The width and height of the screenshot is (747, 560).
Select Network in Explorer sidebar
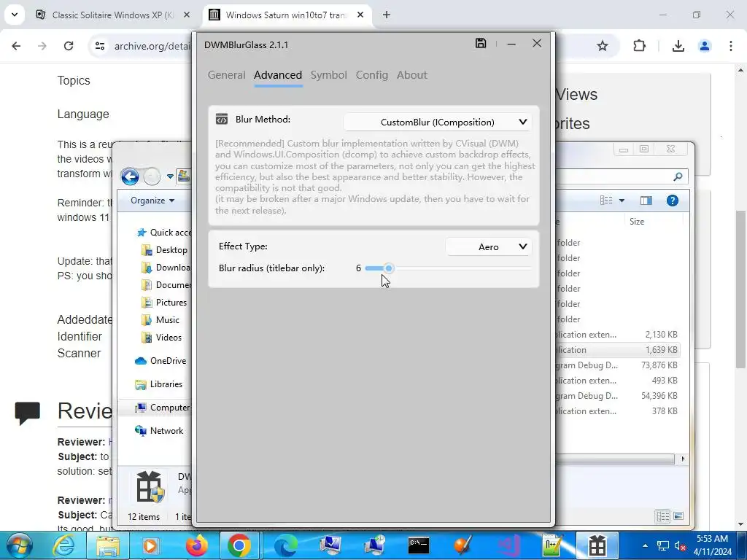[159, 431]
